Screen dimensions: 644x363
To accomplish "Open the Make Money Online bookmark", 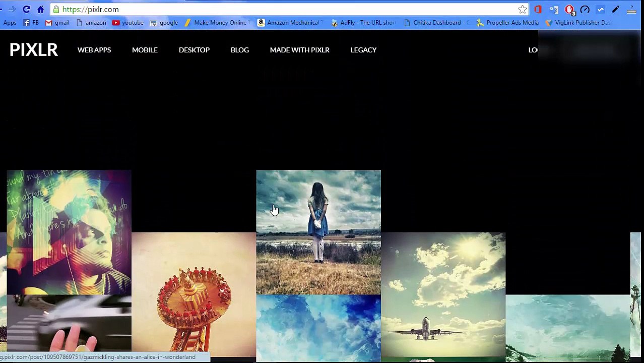I will [x=216, y=22].
